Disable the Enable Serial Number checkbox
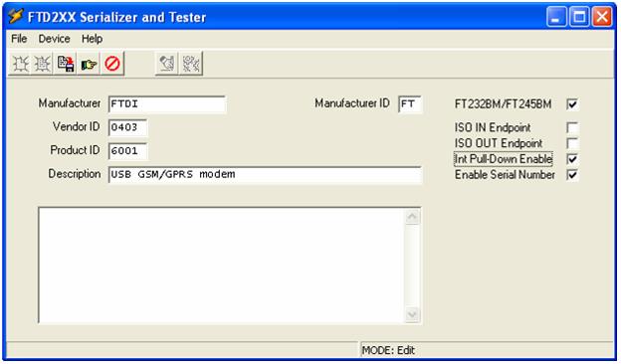Screen dimensions: 621x364 [572, 174]
